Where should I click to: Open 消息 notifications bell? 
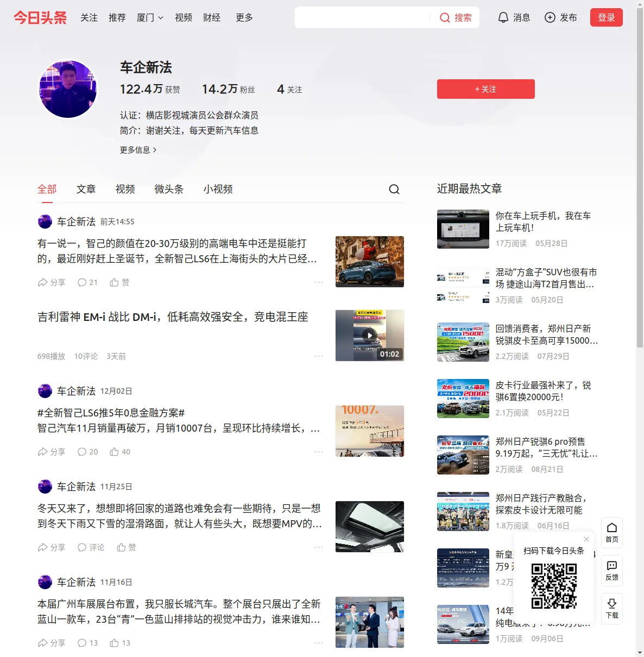514,17
